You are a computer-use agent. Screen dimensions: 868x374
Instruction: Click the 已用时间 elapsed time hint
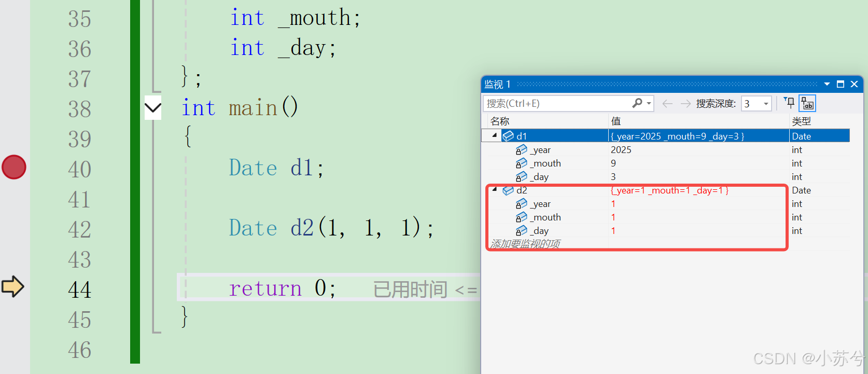tap(425, 289)
